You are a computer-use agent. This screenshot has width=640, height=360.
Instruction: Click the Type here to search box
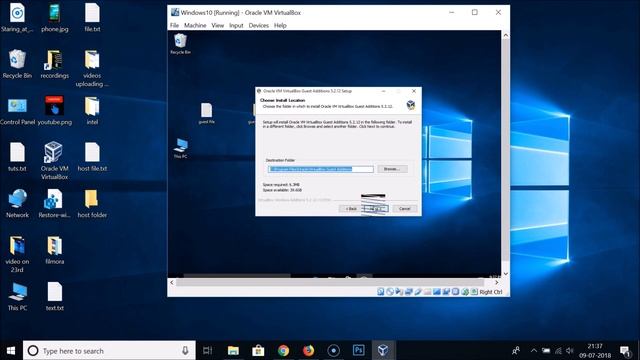point(109,350)
